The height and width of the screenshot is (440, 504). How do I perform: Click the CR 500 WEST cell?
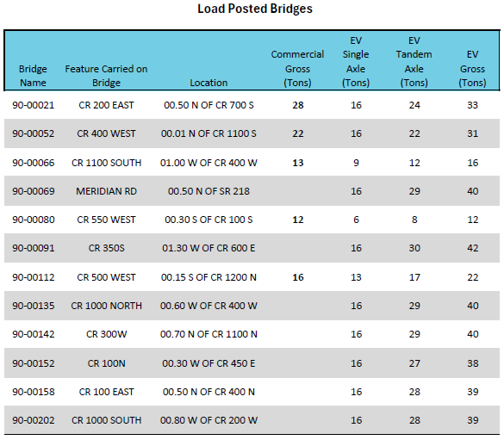pos(106,277)
